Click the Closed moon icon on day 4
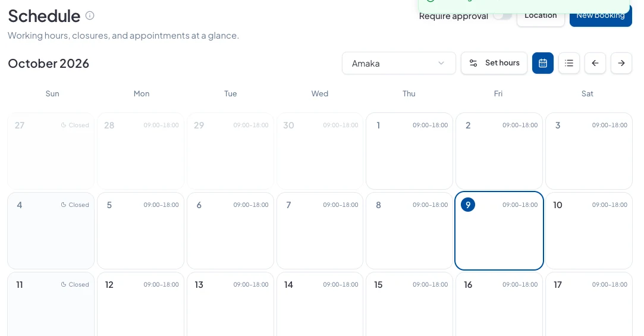 point(63,205)
